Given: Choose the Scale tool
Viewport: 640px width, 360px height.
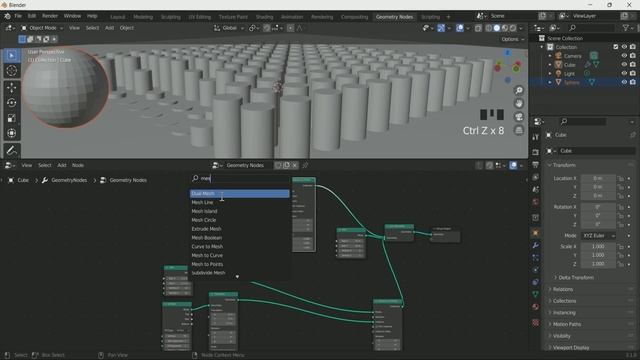Looking at the screenshot, I should 11,118.
